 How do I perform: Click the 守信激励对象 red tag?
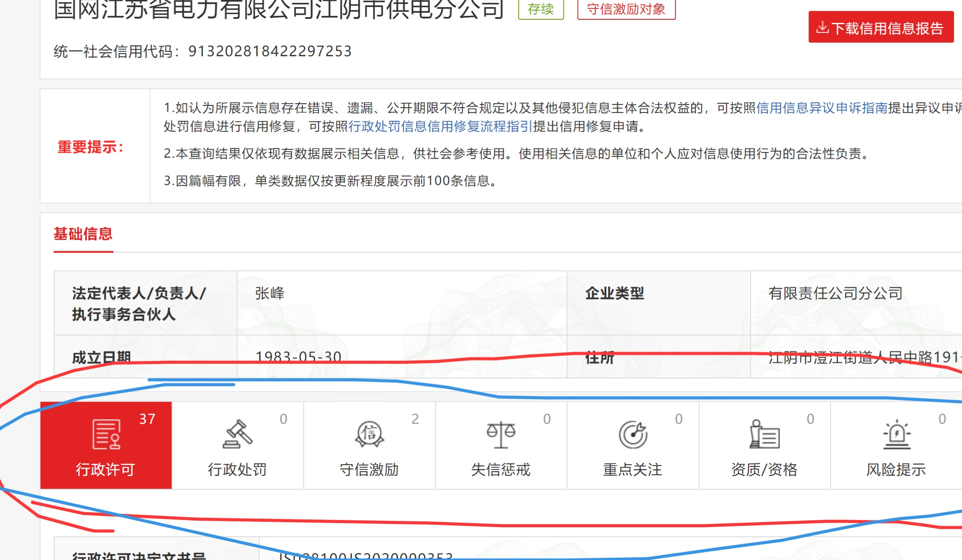tap(626, 9)
